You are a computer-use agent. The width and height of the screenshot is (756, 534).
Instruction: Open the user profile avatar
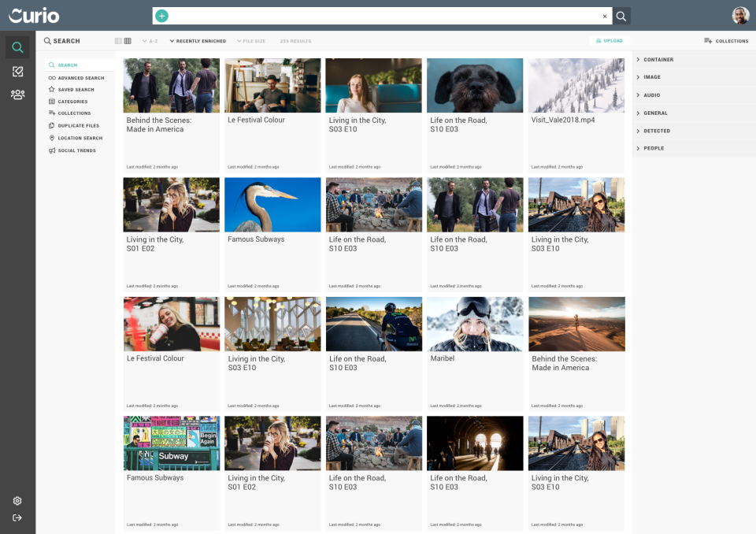tap(739, 16)
